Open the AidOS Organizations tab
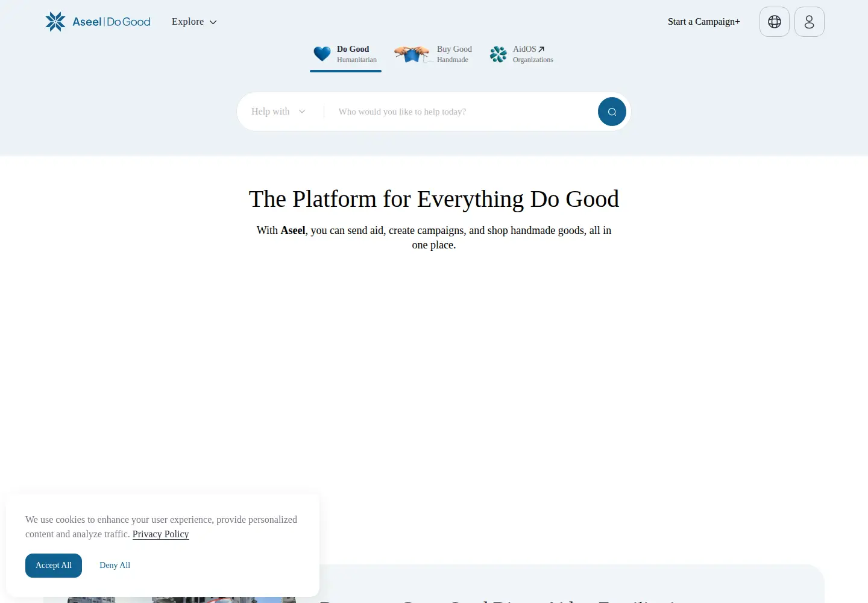The image size is (868, 603). click(521, 54)
